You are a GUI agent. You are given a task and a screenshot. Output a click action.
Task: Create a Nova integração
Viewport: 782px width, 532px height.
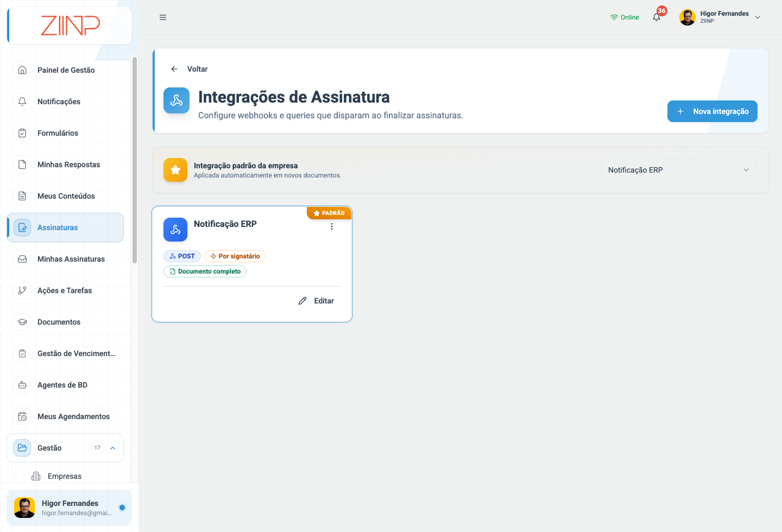pyautogui.click(x=712, y=111)
